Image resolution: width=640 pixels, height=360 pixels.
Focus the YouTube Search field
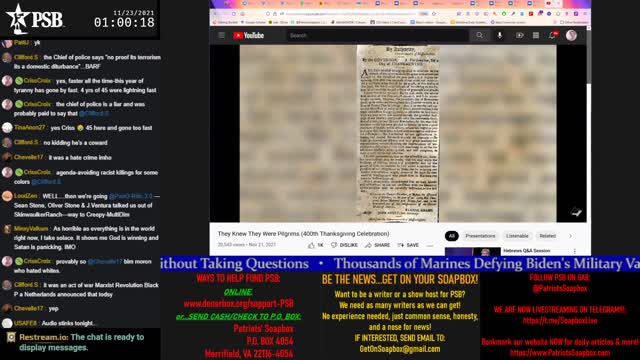coord(378,36)
